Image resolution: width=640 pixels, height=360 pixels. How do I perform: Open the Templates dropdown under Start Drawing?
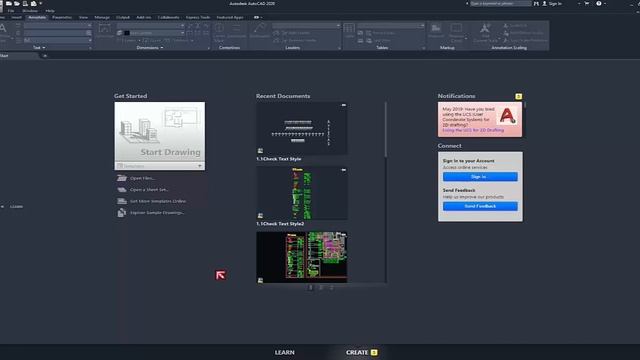pyautogui.click(x=160, y=166)
